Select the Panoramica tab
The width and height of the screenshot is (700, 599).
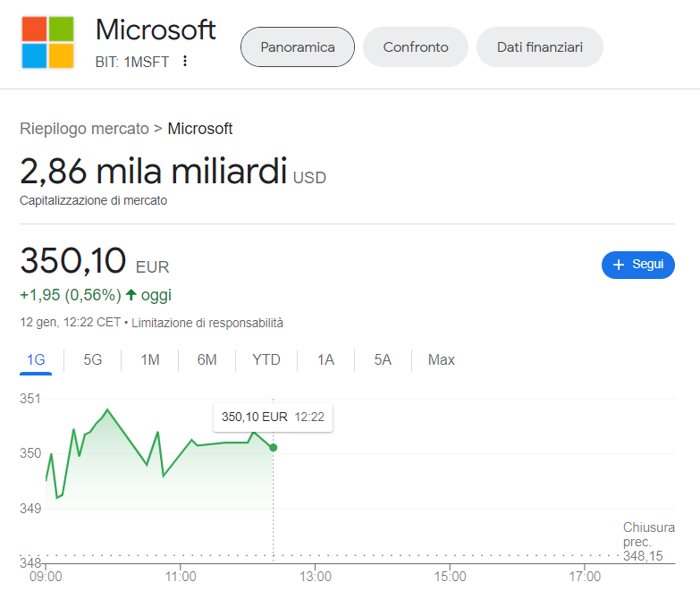coord(298,47)
